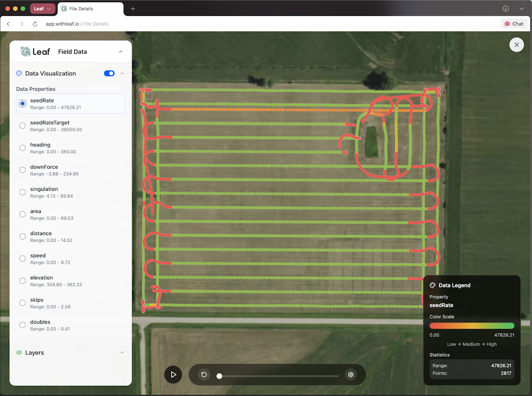
Task: Open the Leaf dropdown in title bar
Action: point(43,9)
